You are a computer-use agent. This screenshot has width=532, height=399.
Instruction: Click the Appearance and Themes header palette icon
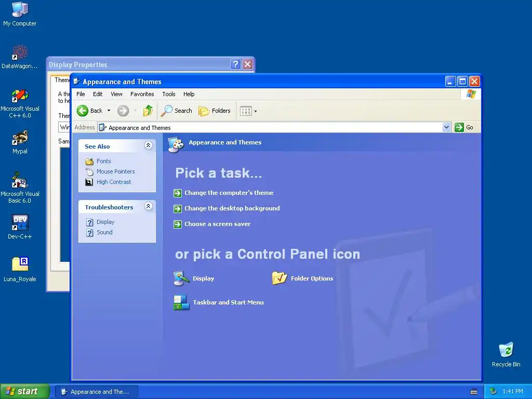coord(176,144)
